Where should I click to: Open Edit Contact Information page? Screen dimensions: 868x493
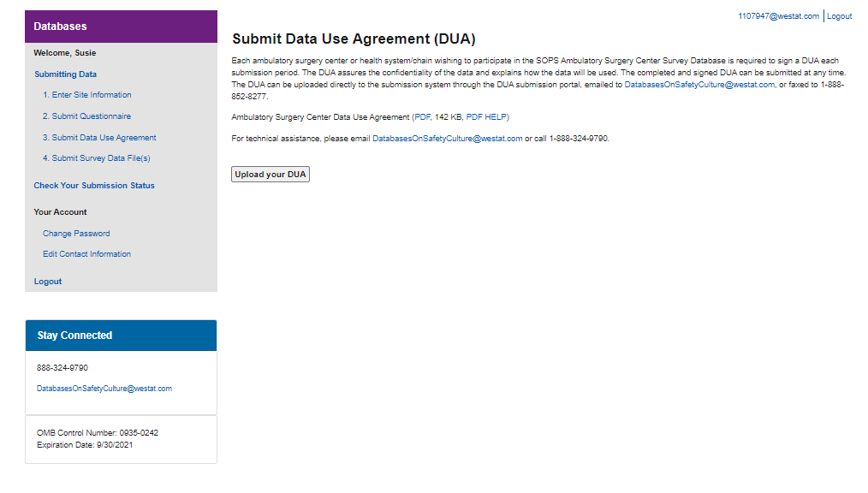pos(86,254)
